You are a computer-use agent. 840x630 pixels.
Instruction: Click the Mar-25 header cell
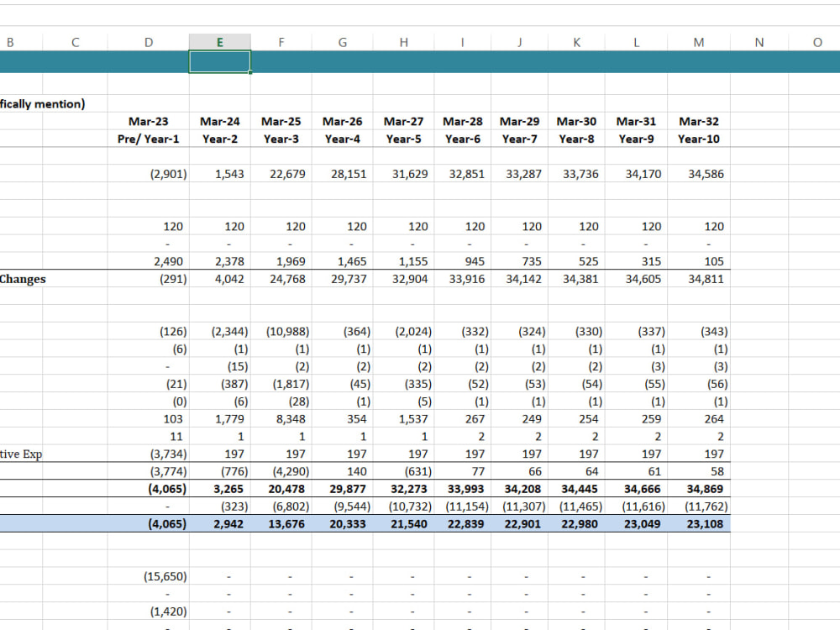(281, 122)
